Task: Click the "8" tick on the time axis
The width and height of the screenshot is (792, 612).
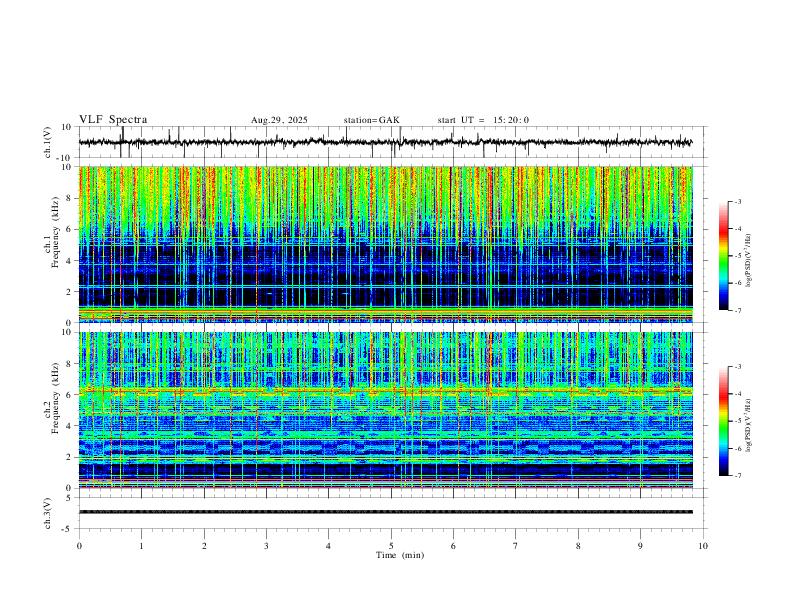Action: (x=578, y=546)
